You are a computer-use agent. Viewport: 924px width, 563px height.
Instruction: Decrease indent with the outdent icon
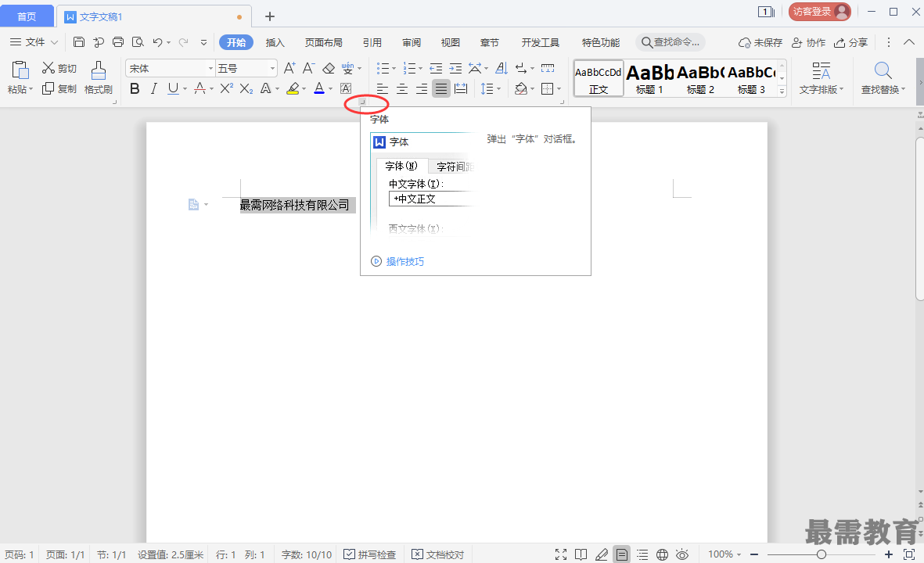pos(436,68)
